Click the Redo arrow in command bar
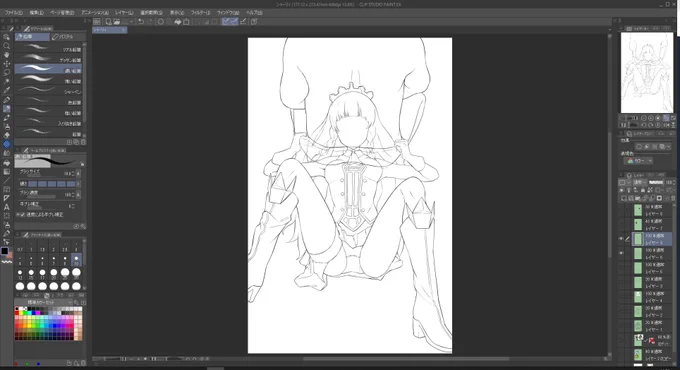This screenshot has width=680, height=370. pos(149,21)
